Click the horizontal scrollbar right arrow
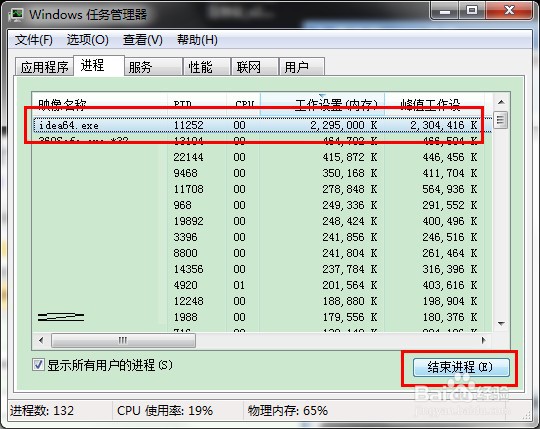 point(484,341)
